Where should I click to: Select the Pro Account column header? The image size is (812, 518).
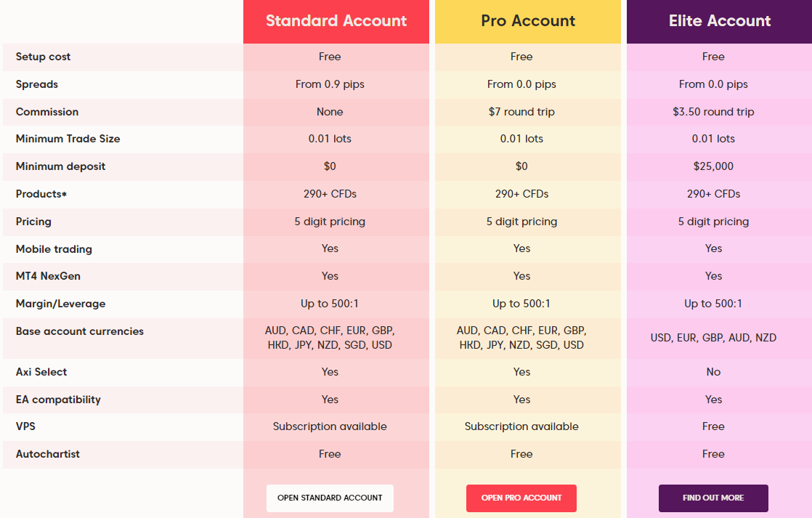click(528, 21)
